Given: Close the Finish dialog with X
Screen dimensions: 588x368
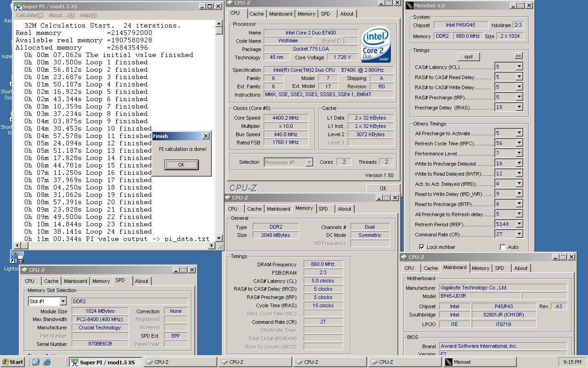Looking at the screenshot, I should point(206,136).
